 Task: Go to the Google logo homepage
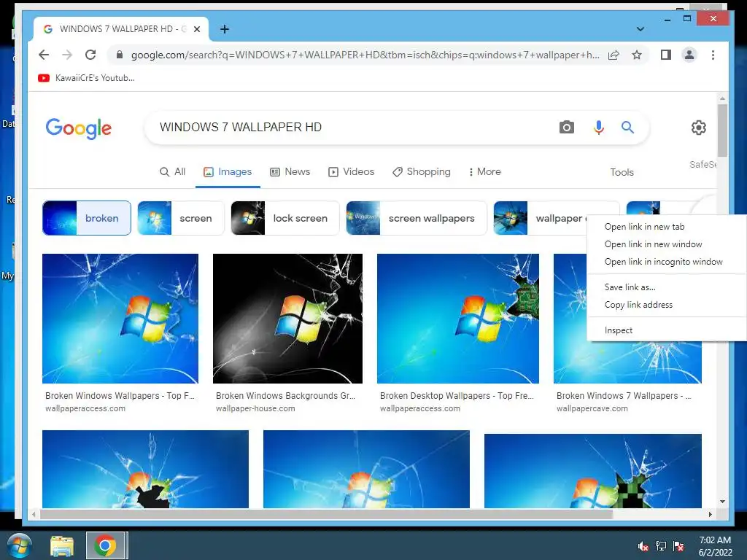79,128
